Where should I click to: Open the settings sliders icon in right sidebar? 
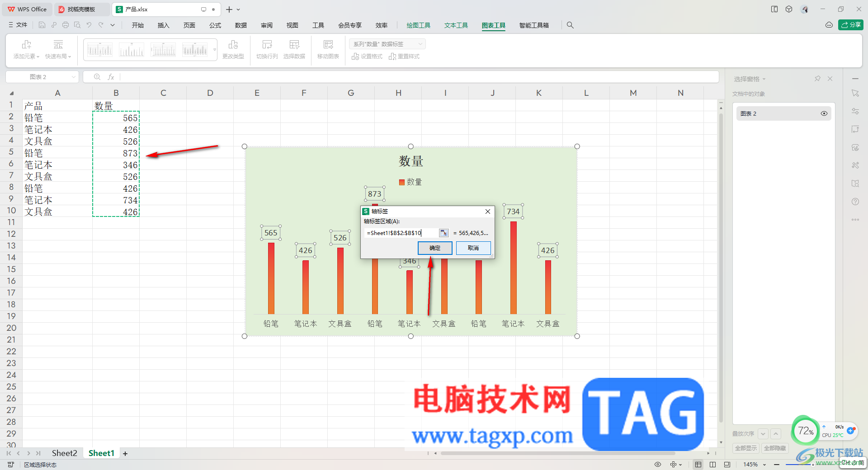click(855, 111)
